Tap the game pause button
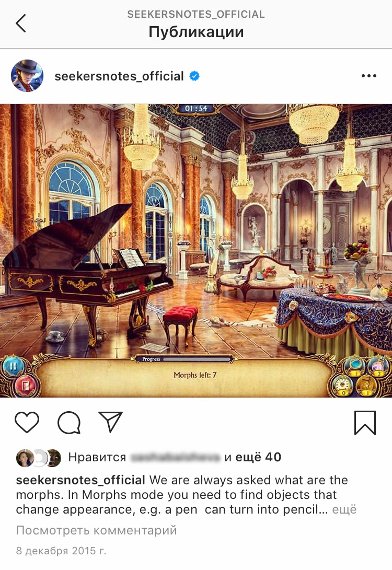 [x=13, y=366]
